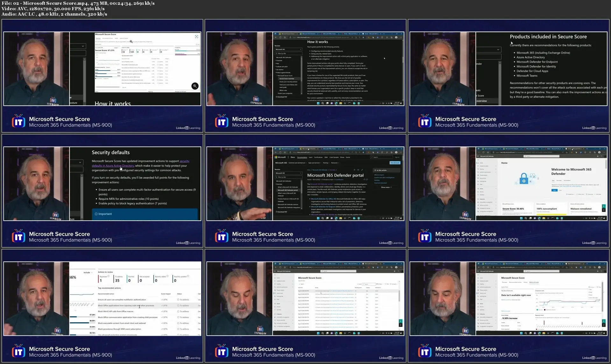Expand the 'Plan' node in the 'How it works' sidebar
Image resolution: width=611 pixels, height=364 pixels.
(x=277, y=63)
